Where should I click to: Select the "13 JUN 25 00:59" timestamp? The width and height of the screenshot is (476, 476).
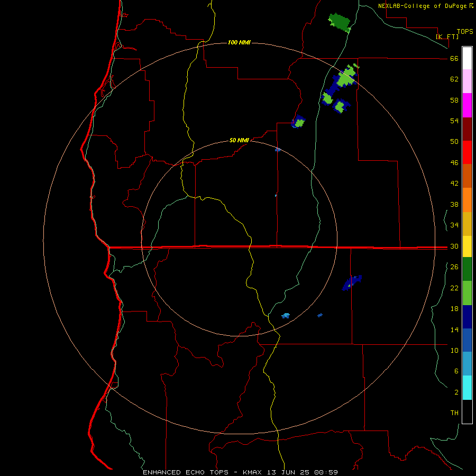[303, 472]
